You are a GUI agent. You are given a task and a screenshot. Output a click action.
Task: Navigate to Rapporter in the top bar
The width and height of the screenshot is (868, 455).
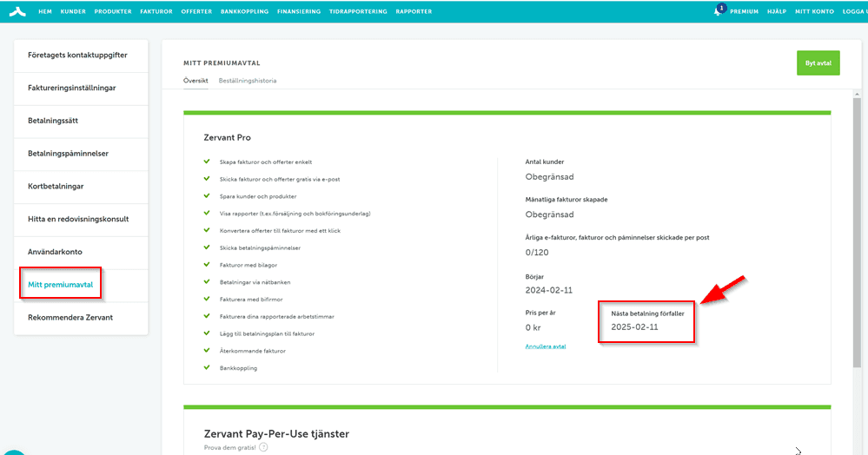point(413,12)
